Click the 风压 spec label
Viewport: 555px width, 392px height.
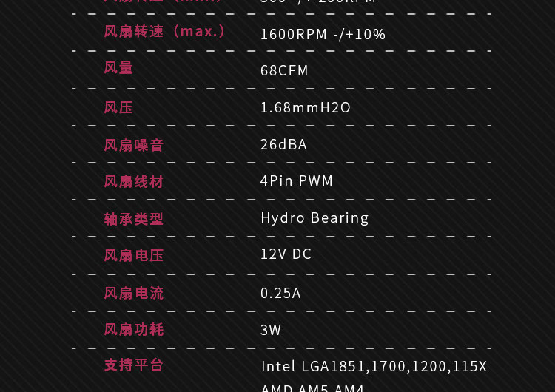118,107
